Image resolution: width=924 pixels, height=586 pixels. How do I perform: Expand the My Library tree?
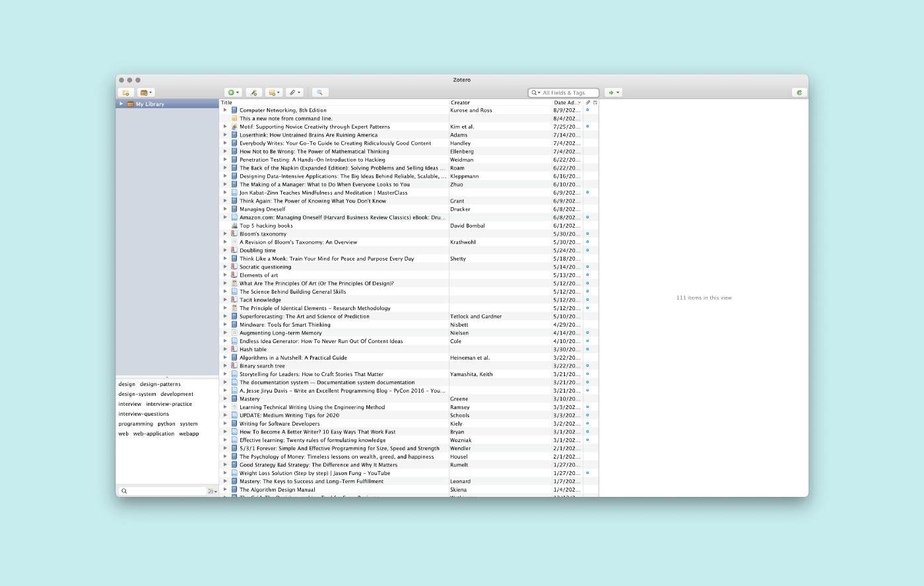coord(121,104)
